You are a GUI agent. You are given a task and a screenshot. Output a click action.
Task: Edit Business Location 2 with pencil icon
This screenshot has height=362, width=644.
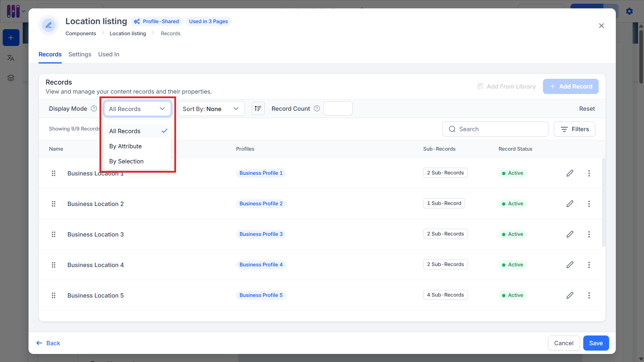570,204
